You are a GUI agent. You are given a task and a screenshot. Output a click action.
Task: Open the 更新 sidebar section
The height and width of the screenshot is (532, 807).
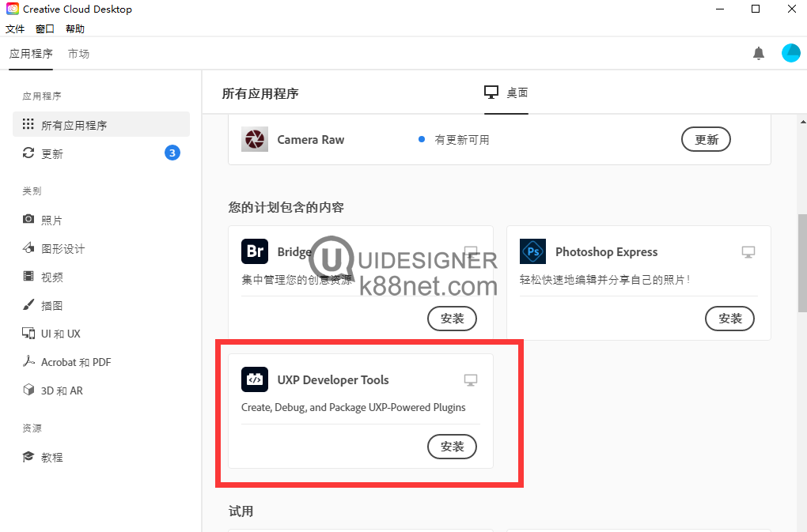(x=101, y=153)
